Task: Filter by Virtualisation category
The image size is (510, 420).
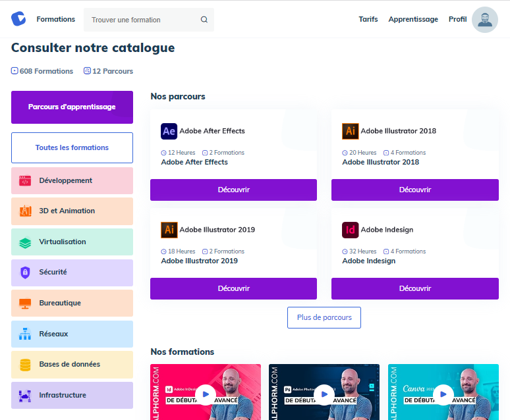Action: tap(72, 242)
